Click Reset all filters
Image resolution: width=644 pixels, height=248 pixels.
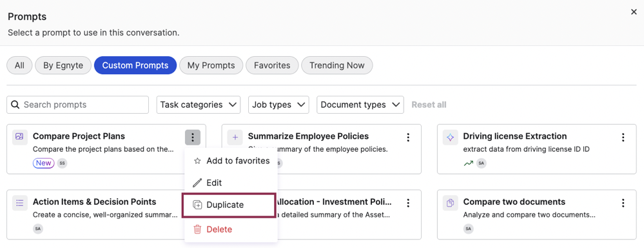pyautogui.click(x=429, y=105)
